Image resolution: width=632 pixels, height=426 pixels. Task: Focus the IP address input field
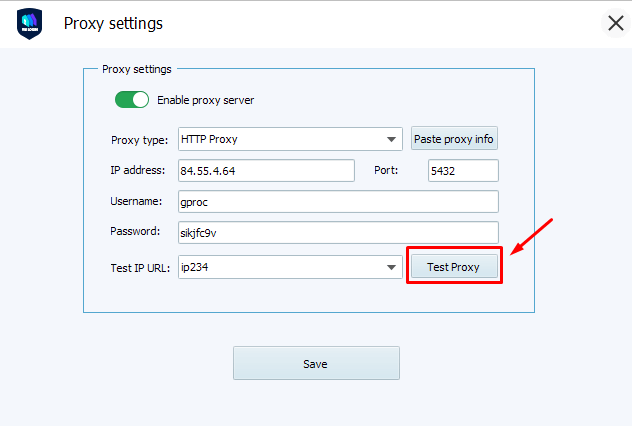266,171
